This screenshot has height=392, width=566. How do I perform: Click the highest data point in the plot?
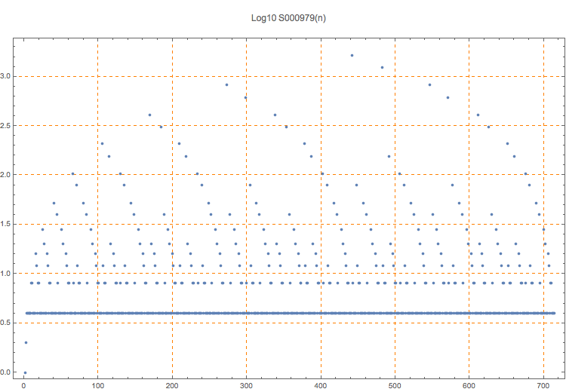tap(352, 55)
